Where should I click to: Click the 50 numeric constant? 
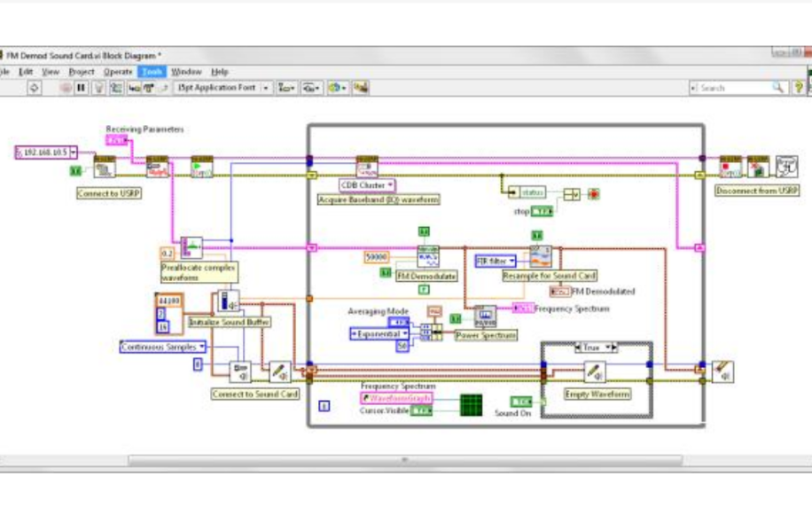click(x=402, y=347)
